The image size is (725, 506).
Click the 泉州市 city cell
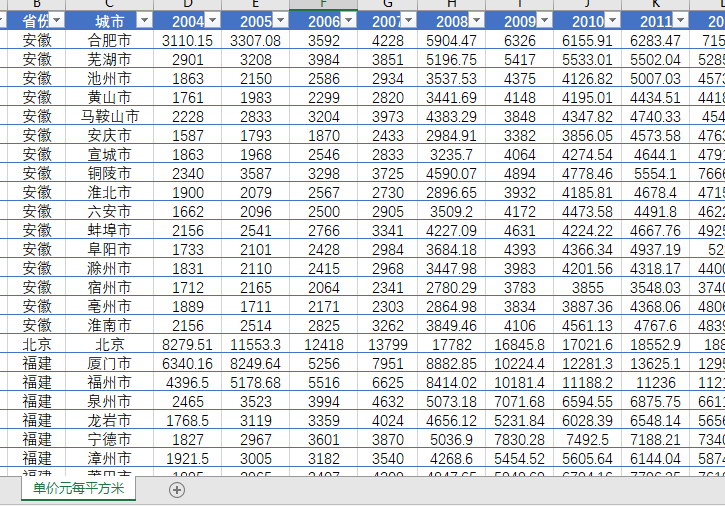pos(110,401)
